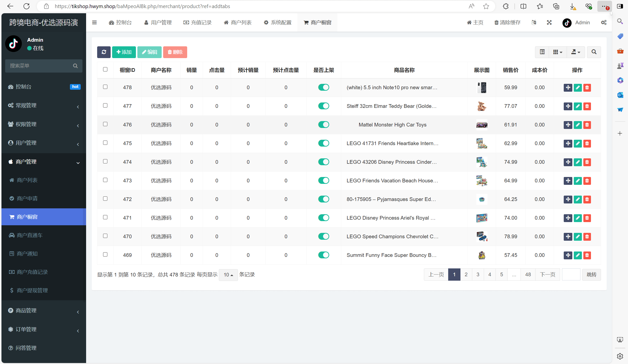The width and height of the screenshot is (628, 364).
Task: Toggle the 是否上架 switch for row 469
Action: coord(324,255)
